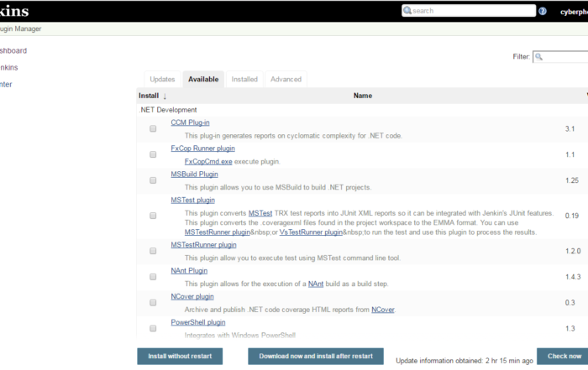Open the MSTestRunner plugin link

click(x=203, y=245)
